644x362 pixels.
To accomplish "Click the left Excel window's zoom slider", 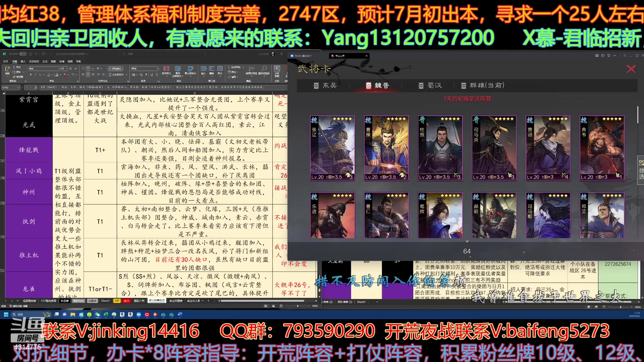I will [298, 306].
